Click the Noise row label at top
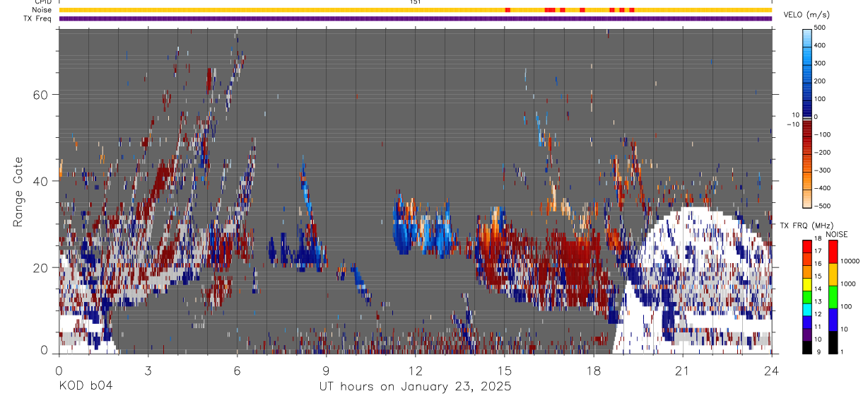868x401 pixels. (42, 10)
